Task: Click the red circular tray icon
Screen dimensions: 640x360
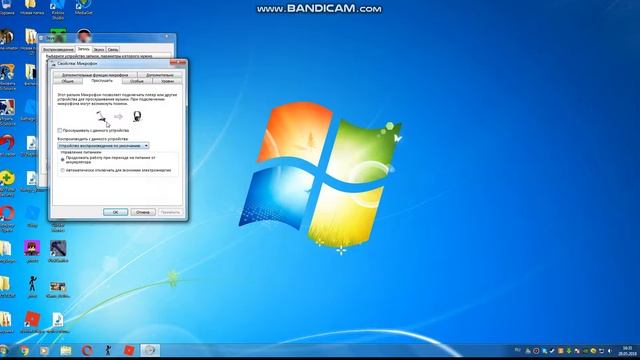Action: tap(536, 351)
